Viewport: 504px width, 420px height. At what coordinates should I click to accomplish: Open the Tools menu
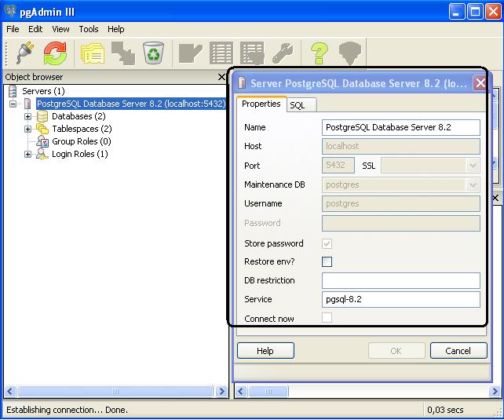point(89,29)
